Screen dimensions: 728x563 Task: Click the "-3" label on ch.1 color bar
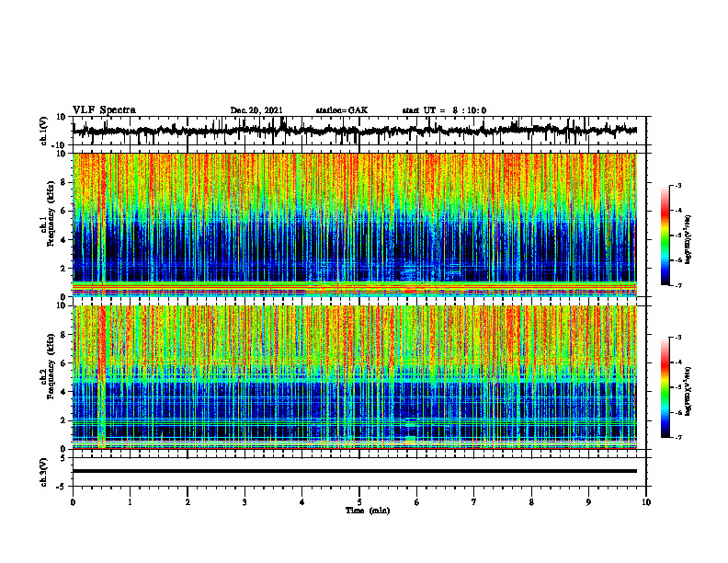(677, 185)
